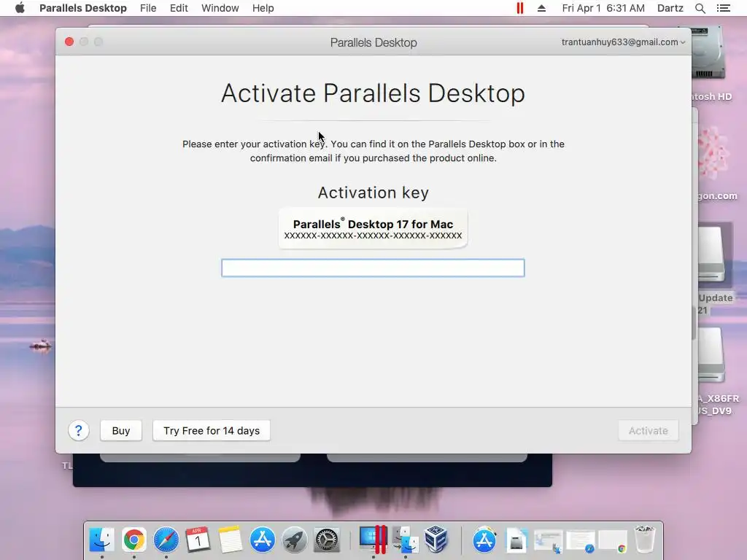The image size is (747, 560).
Task: Close the Parallels Desktop window
Action: (x=69, y=42)
